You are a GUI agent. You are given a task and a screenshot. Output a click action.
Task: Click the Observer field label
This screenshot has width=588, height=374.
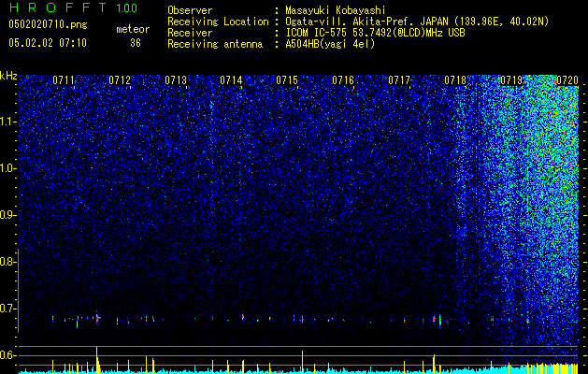pos(190,10)
